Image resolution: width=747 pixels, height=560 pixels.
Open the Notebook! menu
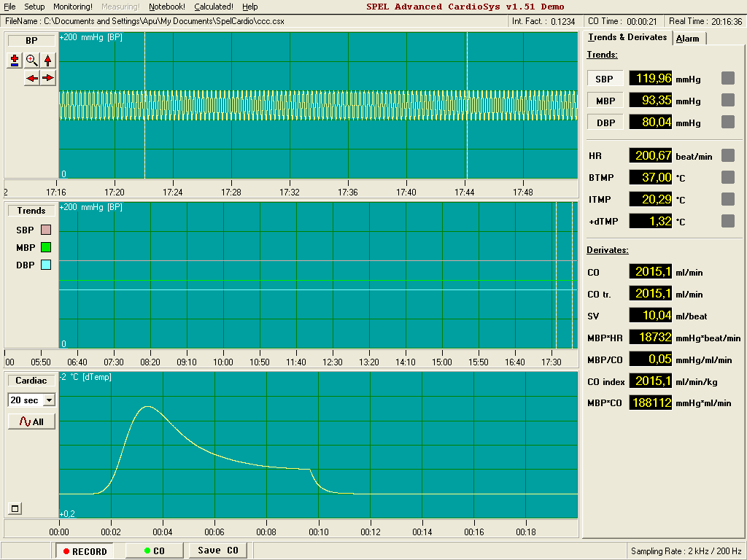(x=167, y=7)
